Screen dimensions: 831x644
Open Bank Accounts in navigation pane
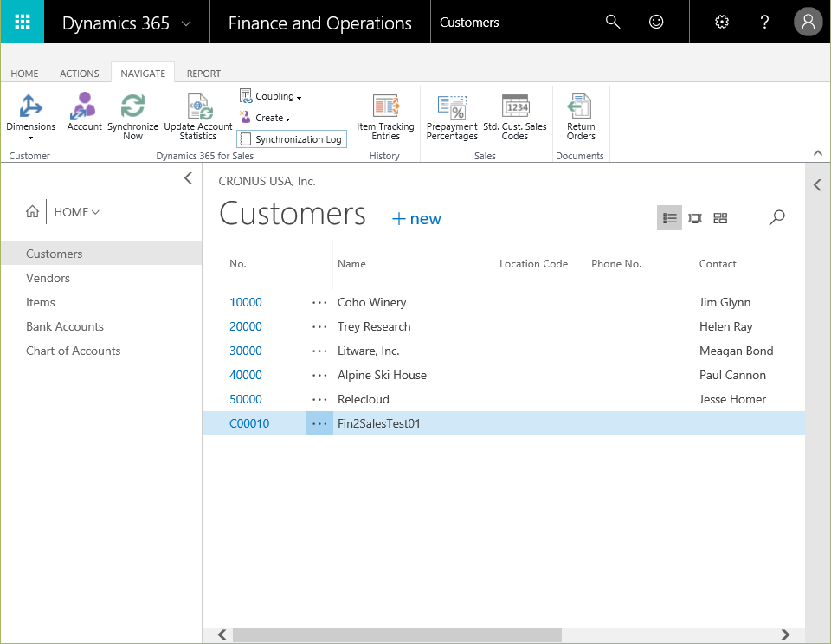(65, 326)
